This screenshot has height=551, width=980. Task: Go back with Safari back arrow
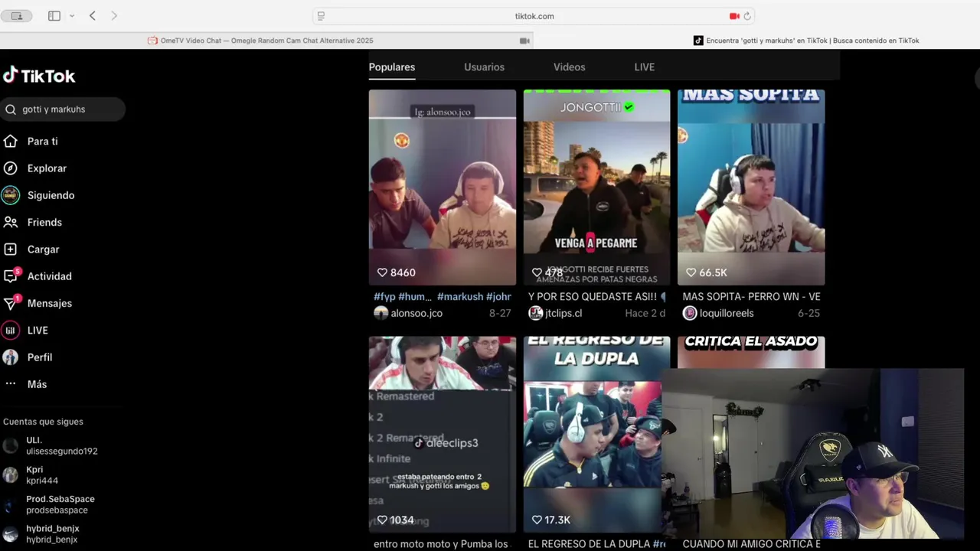coord(93,16)
